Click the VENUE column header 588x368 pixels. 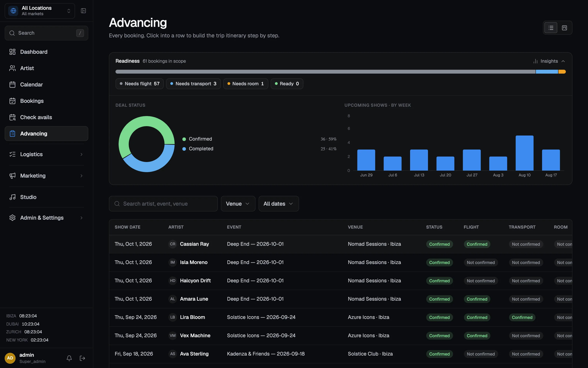pos(355,227)
